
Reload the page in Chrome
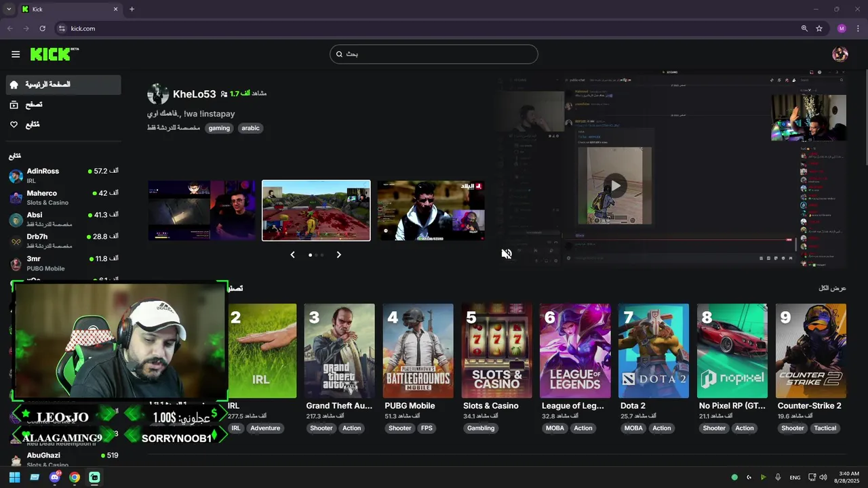point(42,28)
